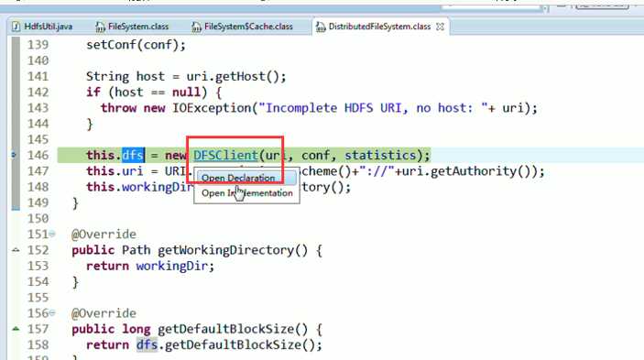Click the DFSClient hyperlink on line 146
The height and width of the screenshot is (360, 644).
tap(225, 155)
